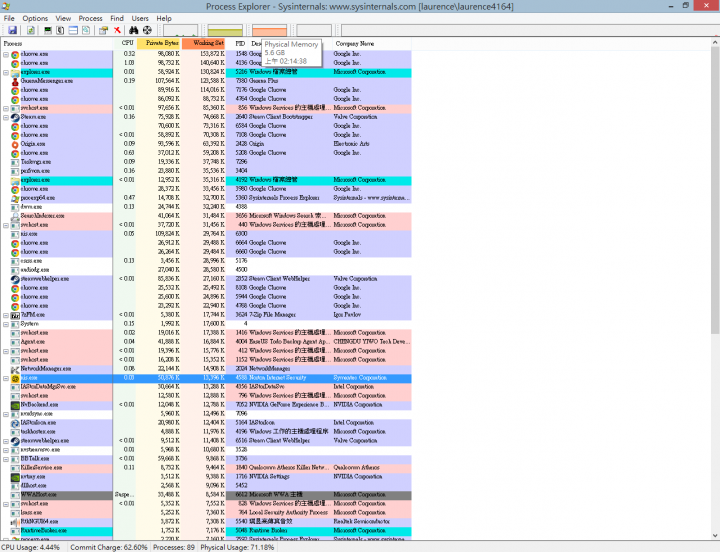This screenshot has width=720, height=552.
Task: Collapse the svchost.exe PID 440 tree node
Action: pos(6,225)
